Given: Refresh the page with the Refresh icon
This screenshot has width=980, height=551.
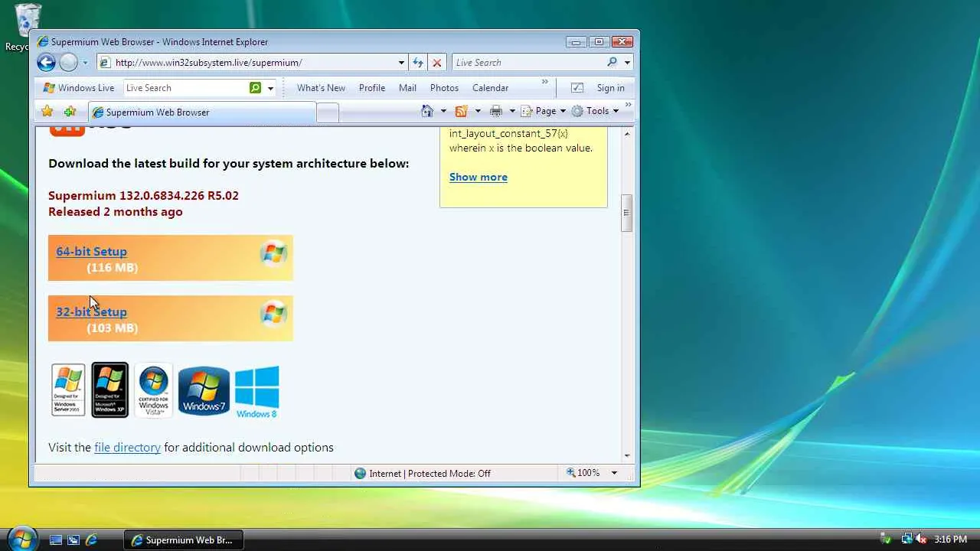Looking at the screenshot, I should [418, 63].
